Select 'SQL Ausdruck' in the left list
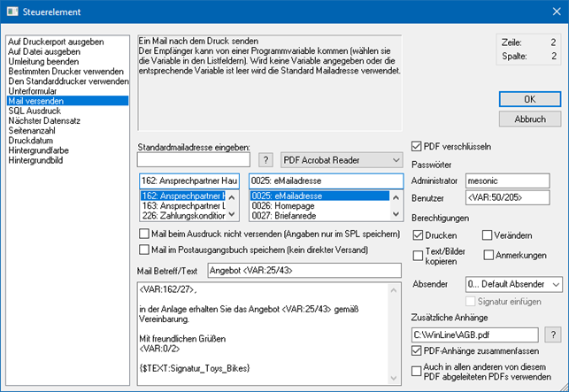569x392 pixels. (35, 111)
